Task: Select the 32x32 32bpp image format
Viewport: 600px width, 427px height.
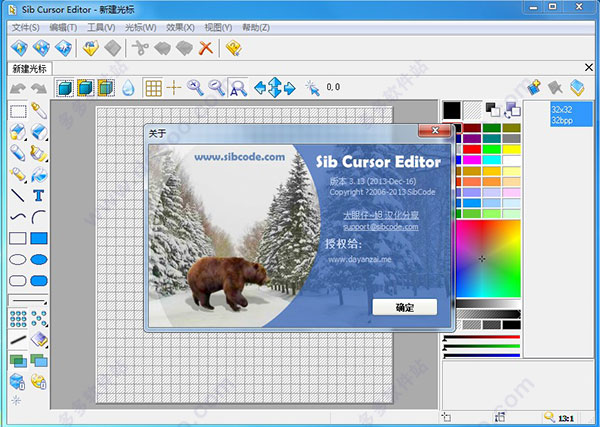Action: [x=571, y=114]
